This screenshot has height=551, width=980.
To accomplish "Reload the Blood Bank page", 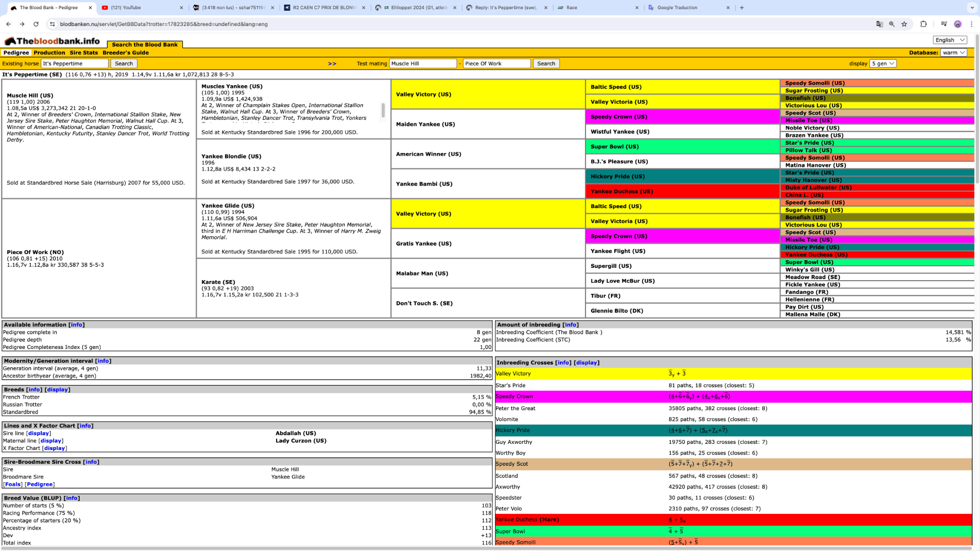I will 36,24.
